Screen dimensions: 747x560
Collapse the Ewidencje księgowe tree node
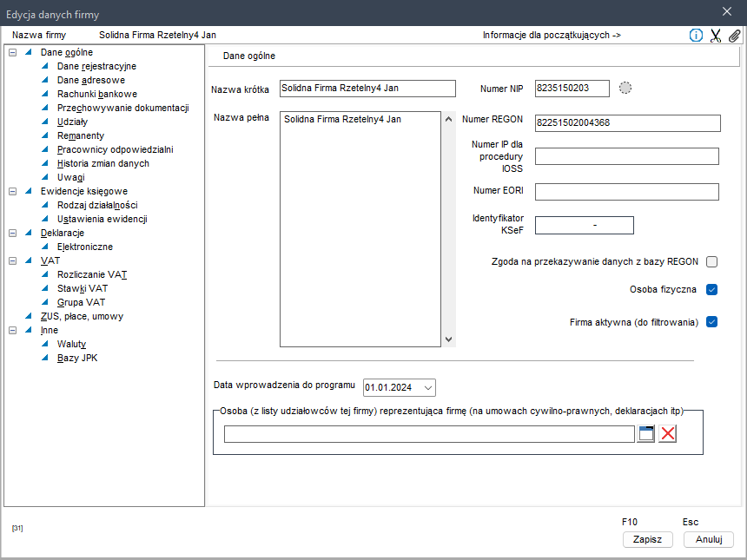(13, 191)
